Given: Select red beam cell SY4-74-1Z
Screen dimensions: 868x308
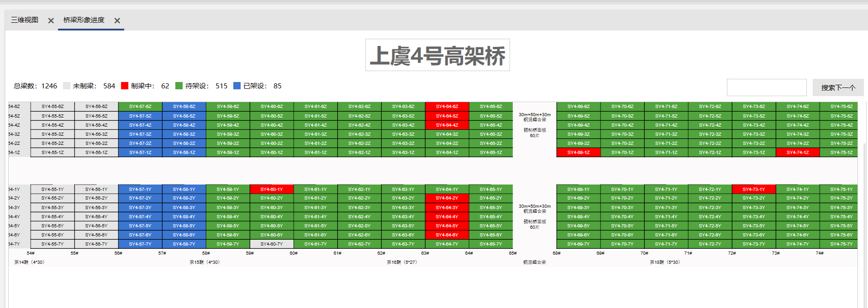Looking at the screenshot, I should [x=797, y=153].
